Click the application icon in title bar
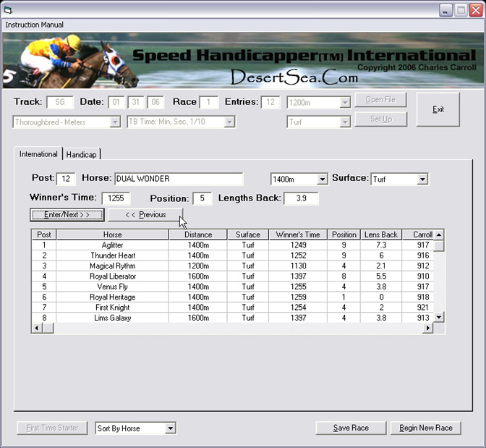This screenshot has height=448, width=486. (x=8, y=10)
